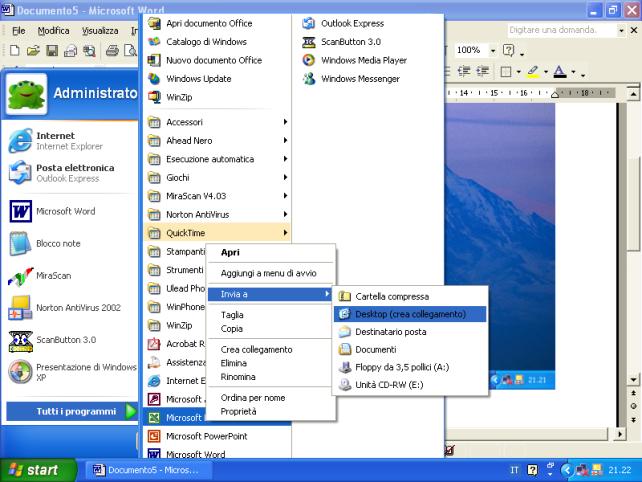Image resolution: width=642 pixels, height=482 pixels.
Task: Click the decrease indent icon
Action: tap(464, 72)
